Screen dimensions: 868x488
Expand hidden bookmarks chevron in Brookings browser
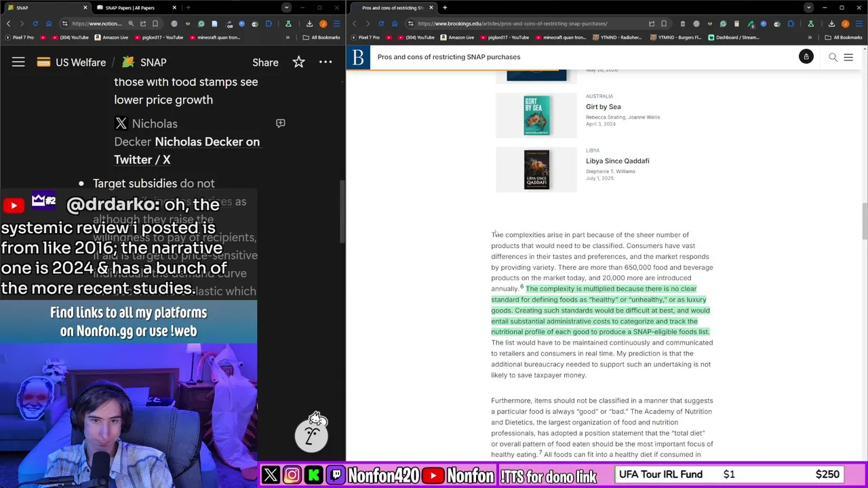[x=810, y=37]
